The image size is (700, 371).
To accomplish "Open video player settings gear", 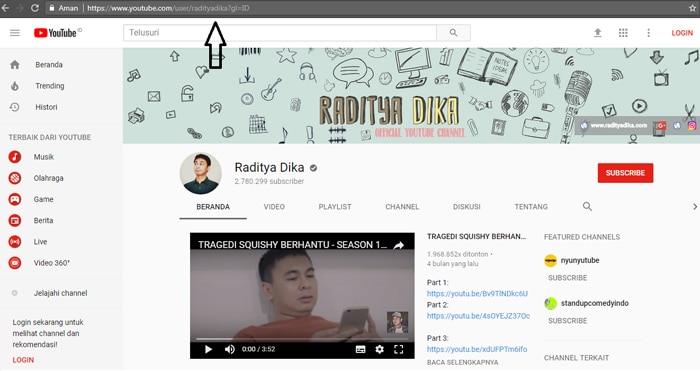I will pos(379,349).
